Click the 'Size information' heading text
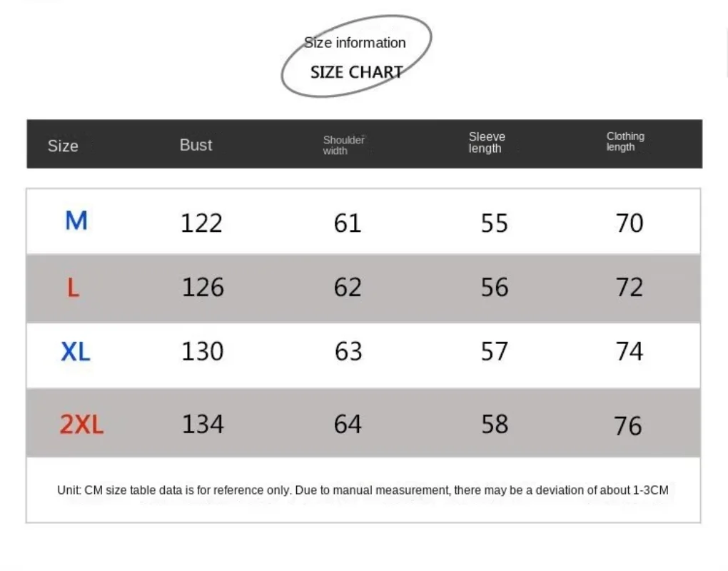The width and height of the screenshot is (728, 571). [x=355, y=43]
